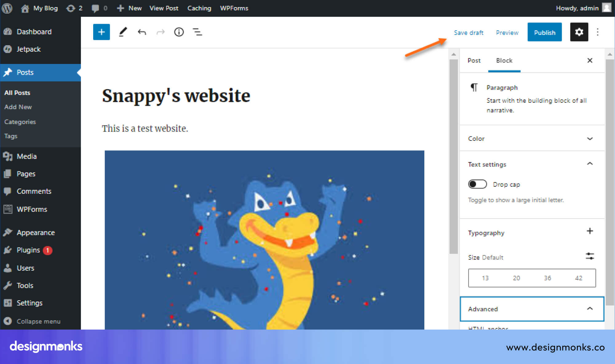Close the settings sidebar with X

point(590,60)
